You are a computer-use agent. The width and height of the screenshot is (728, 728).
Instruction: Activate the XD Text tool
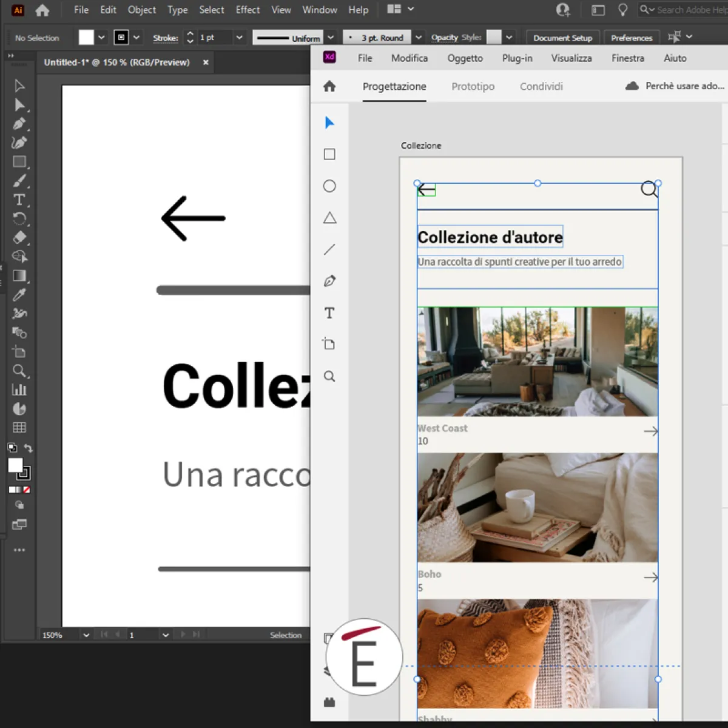coord(329,313)
